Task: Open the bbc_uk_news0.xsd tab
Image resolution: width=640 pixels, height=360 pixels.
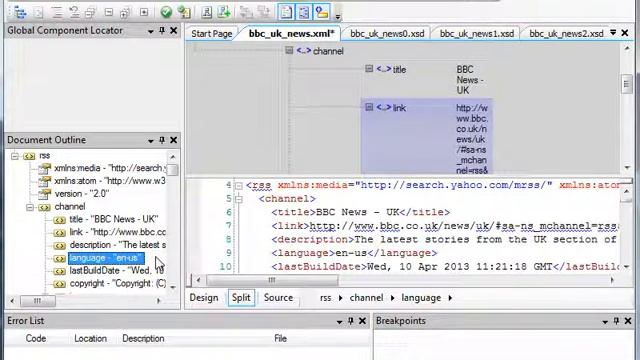Action: click(387, 33)
